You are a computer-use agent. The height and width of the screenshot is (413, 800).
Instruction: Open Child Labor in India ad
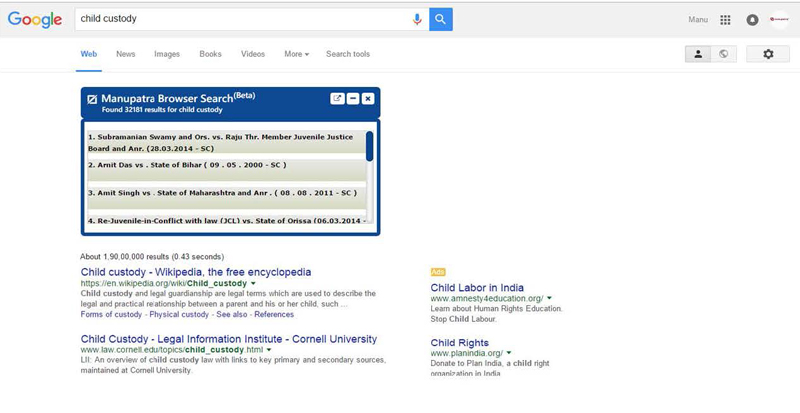tap(477, 287)
